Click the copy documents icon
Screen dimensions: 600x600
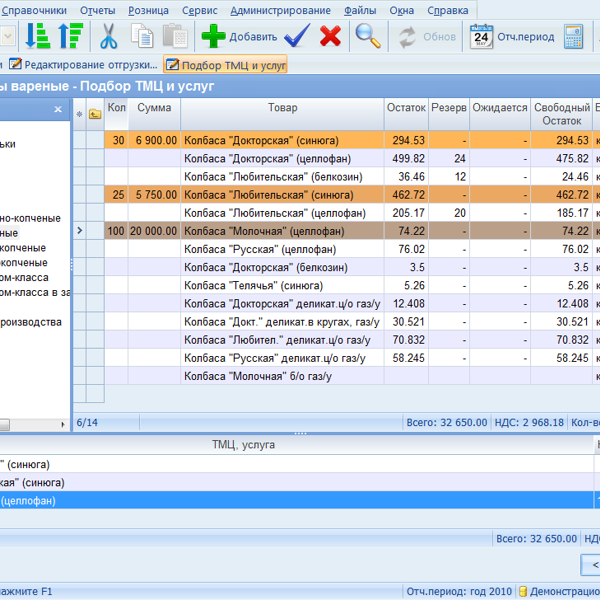point(142,37)
